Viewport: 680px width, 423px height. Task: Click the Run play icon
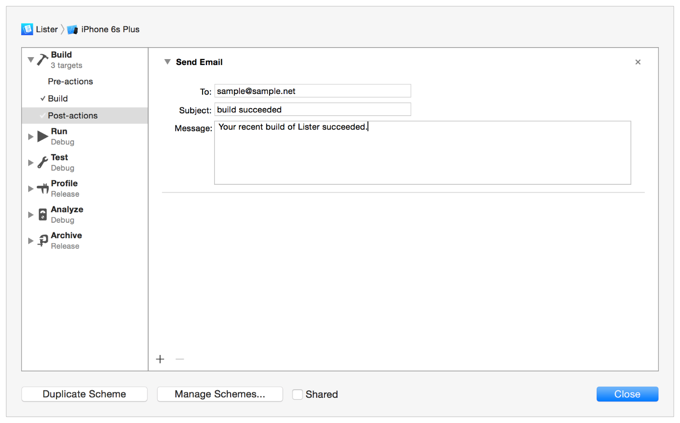[42, 136]
